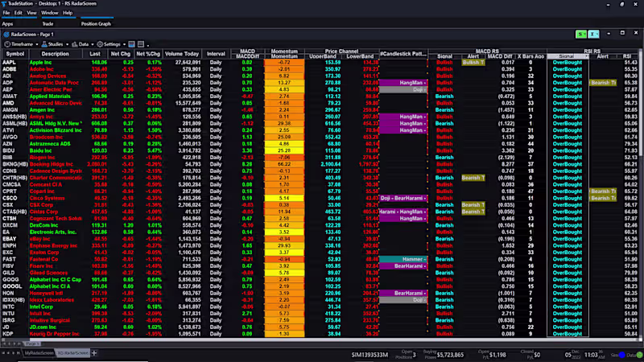Click the X Bars Ago column header

click(530, 56)
